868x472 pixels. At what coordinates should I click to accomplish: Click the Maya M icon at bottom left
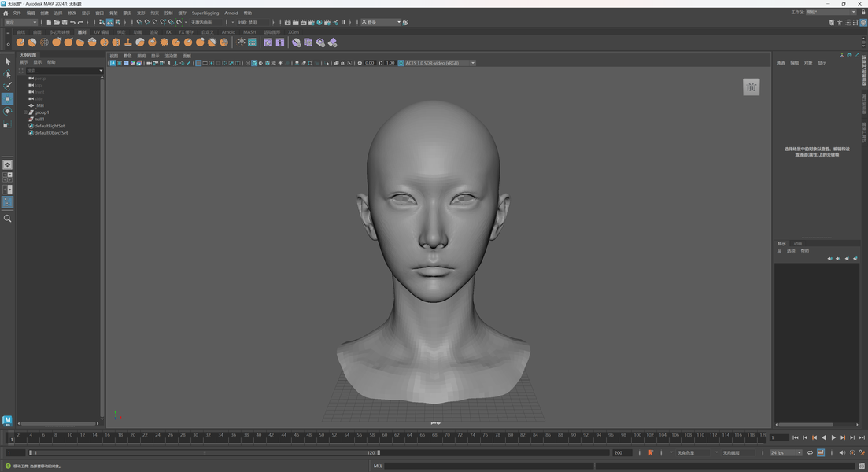click(x=7, y=421)
